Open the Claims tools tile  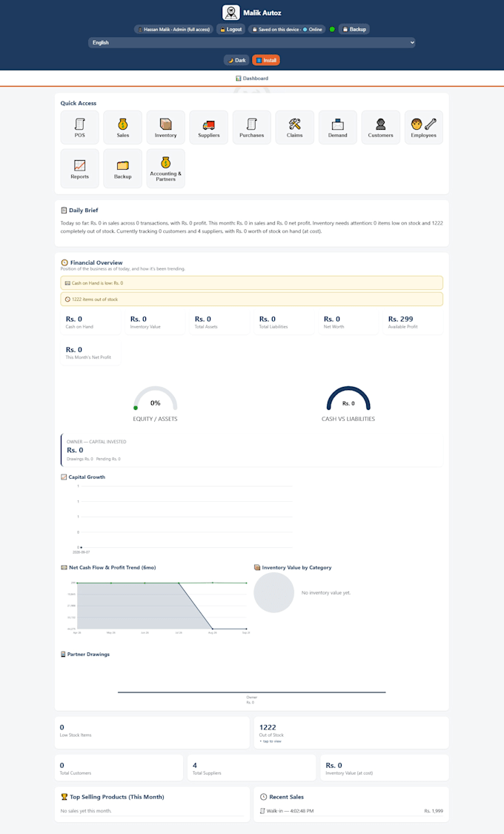294,127
